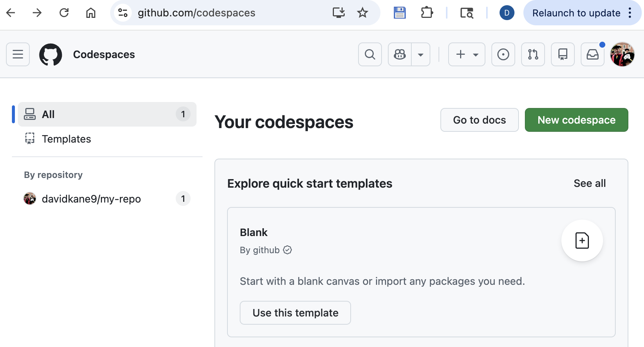Select the Templates sidebar item
Image resolution: width=644 pixels, height=347 pixels.
(66, 139)
